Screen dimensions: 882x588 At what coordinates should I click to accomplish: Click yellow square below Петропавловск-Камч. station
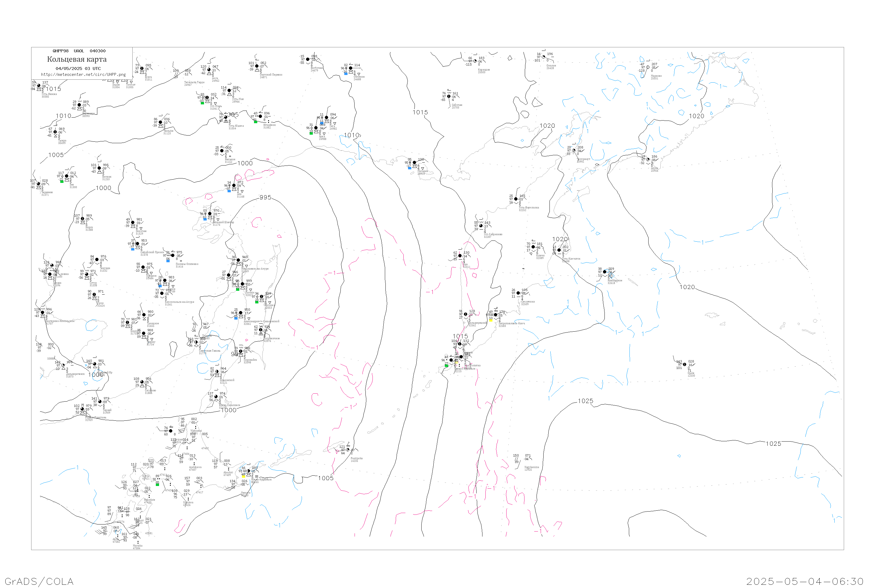point(490,320)
